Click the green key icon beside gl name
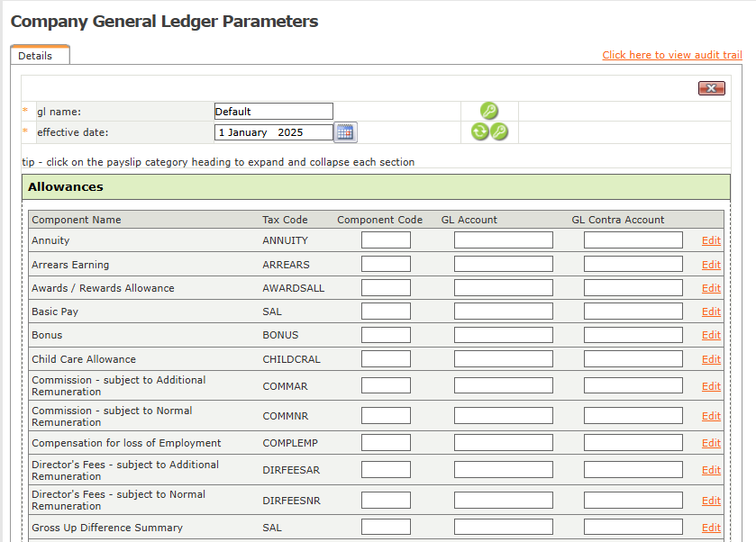756x542 pixels. [489, 112]
